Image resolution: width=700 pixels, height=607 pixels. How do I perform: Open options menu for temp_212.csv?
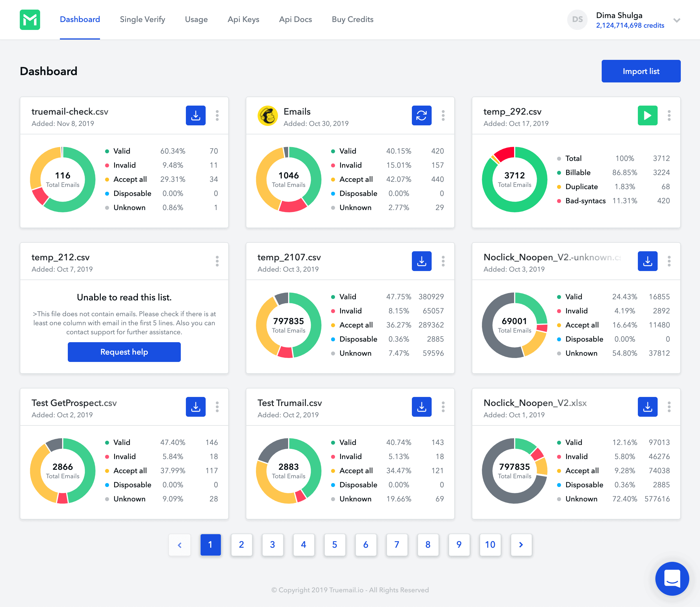[217, 261]
